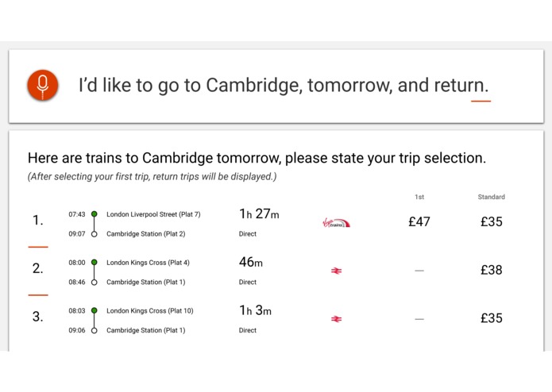Click the 46m journey duration
The height and width of the screenshot is (392, 552).
[250, 262]
